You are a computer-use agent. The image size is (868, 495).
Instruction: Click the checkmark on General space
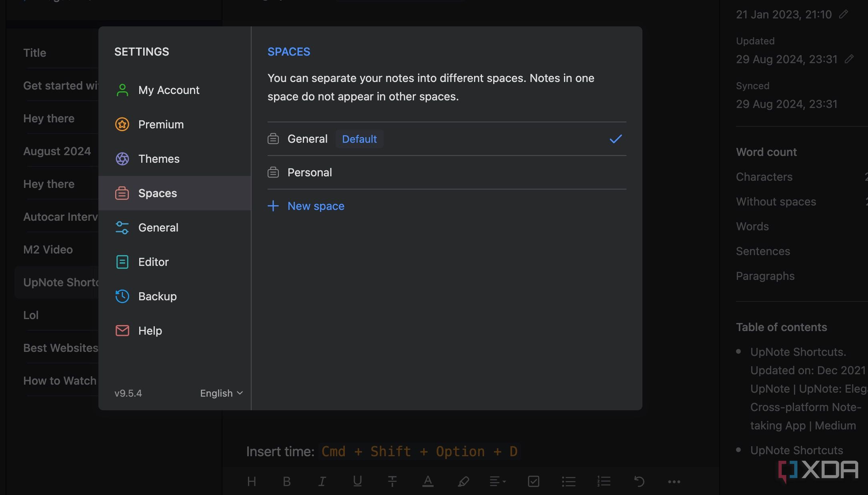[x=616, y=139]
